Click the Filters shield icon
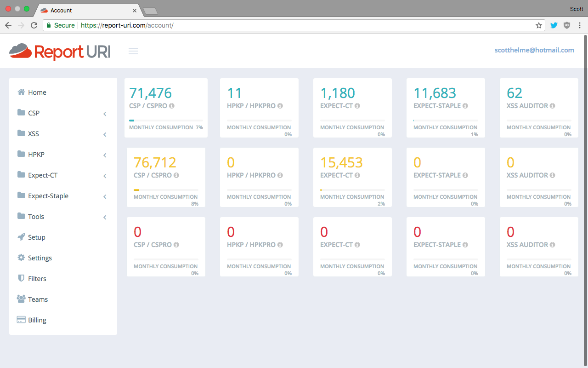 click(21, 278)
